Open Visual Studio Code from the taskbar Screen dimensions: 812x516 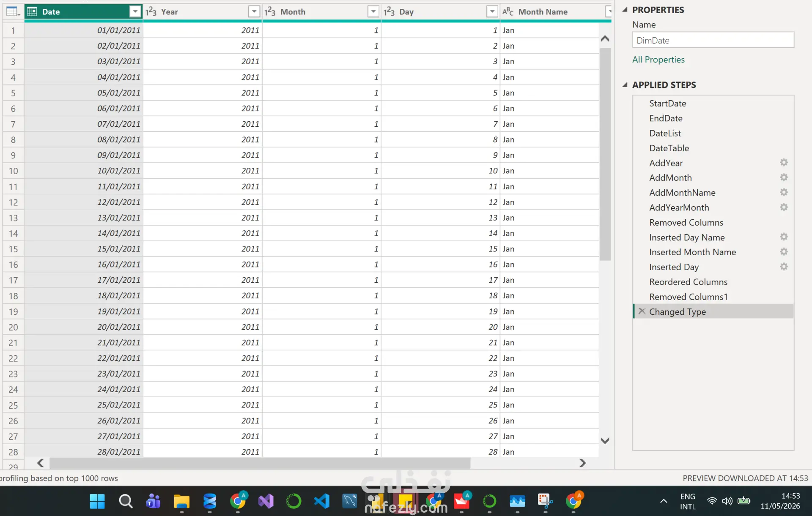point(322,501)
